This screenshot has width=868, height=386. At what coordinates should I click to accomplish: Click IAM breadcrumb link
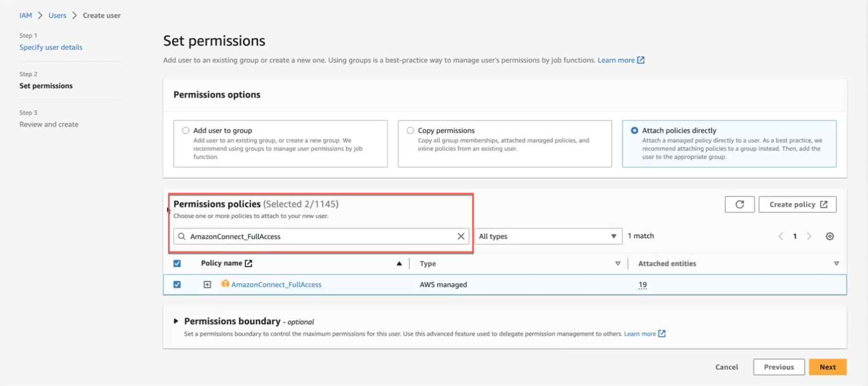pyautogui.click(x=25, y=15)
